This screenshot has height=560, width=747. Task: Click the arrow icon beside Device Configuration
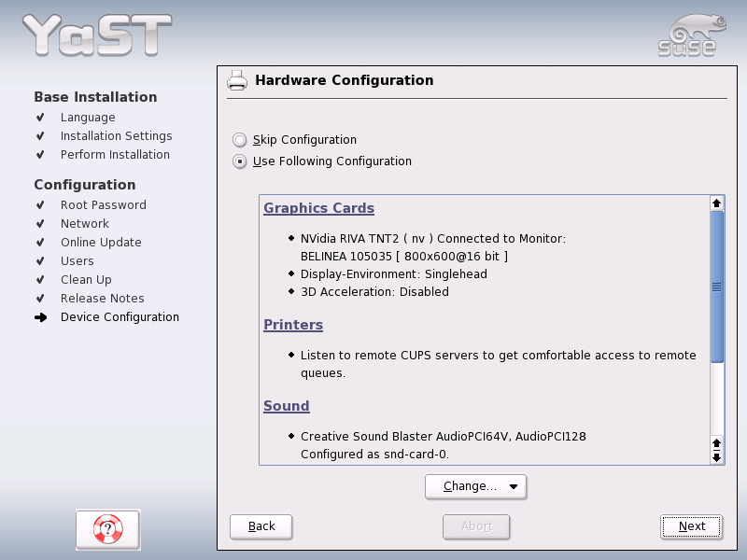tap(41, 317)
